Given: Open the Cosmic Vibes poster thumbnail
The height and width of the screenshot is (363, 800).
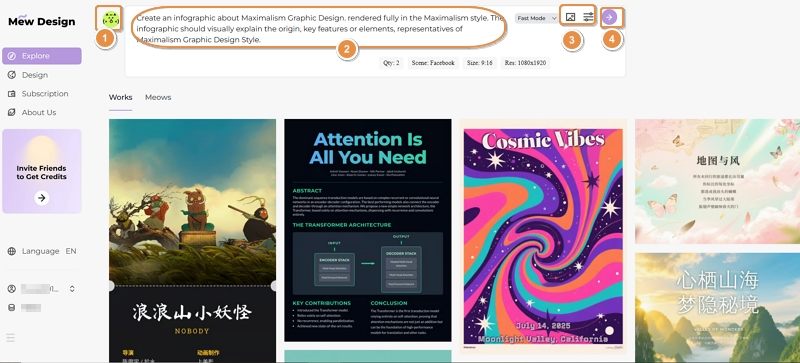Looking at the screenshot, I should [x=543, y=236].
